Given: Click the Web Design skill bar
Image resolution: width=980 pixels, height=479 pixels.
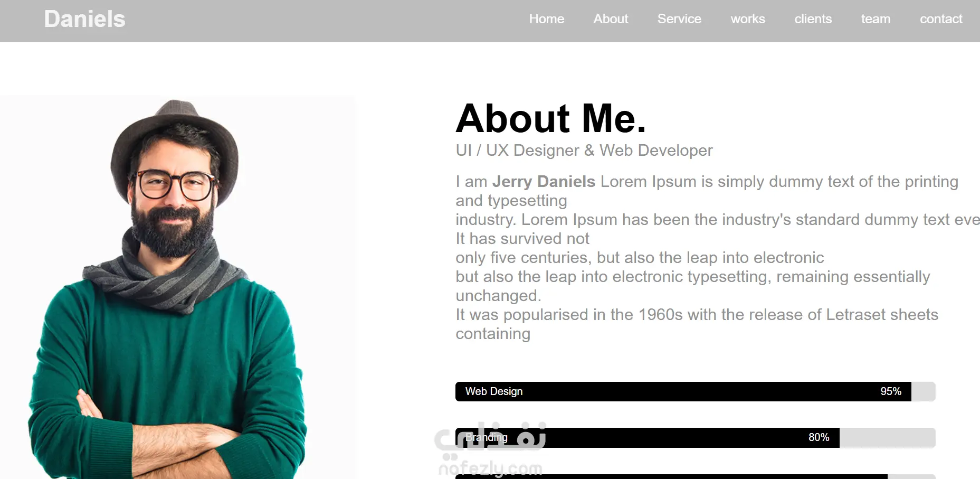Looking at the screenshot, I should [695, 391].
